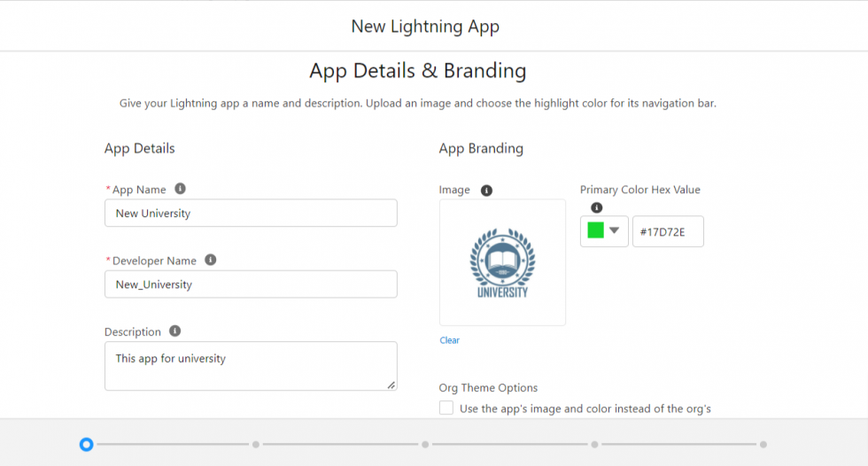Image resolution: width=868 pixels, height=466 pixels.
Task: Go to the third progress step dot
Action: coord(425,445)
